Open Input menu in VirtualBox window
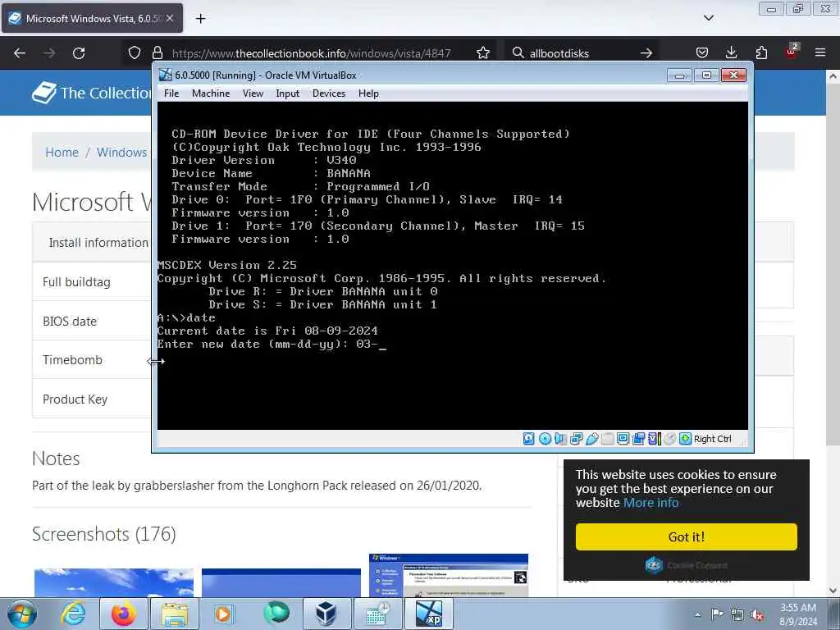Viewport: 840px width, 630px height. point(288,94)
